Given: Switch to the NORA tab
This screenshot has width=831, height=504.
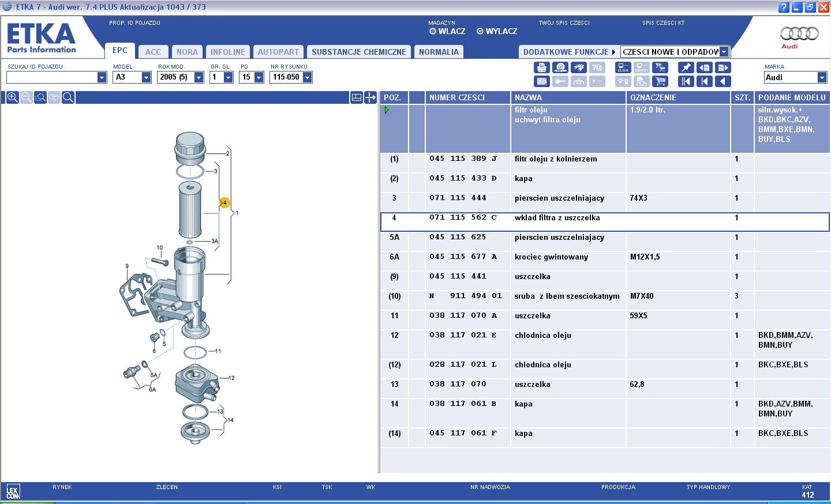Looking at the screenshot, I should tap(187, 52).
